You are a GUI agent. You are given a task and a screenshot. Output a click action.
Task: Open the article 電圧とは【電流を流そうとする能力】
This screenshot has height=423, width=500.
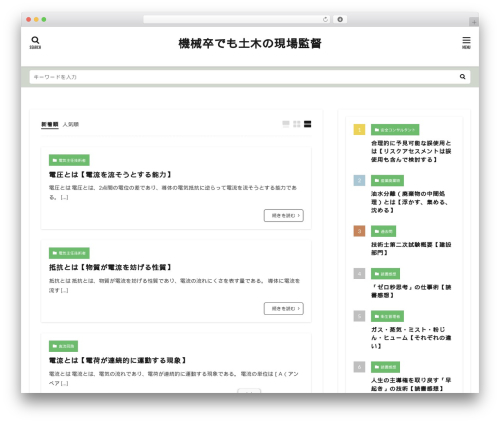point(110,175)
